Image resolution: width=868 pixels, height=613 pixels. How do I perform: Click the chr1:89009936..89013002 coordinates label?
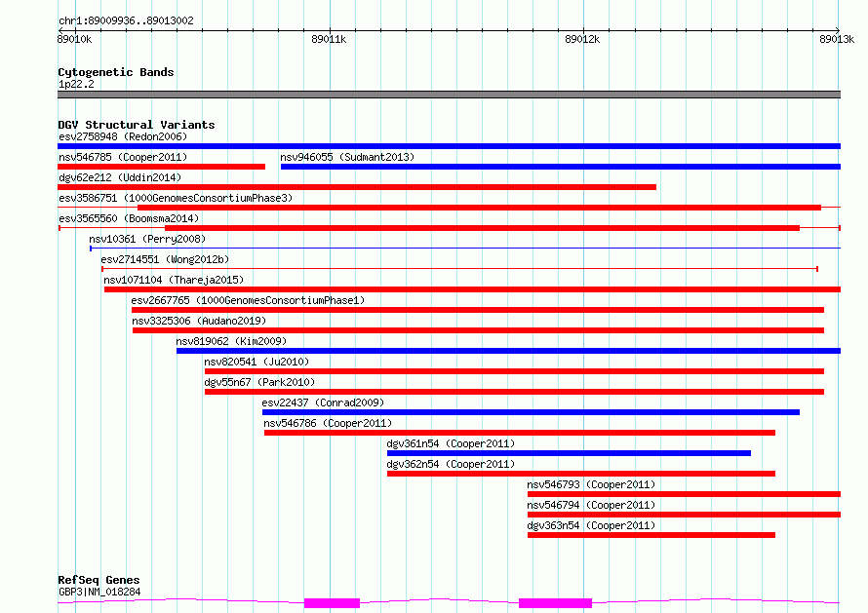coord(126,21)
